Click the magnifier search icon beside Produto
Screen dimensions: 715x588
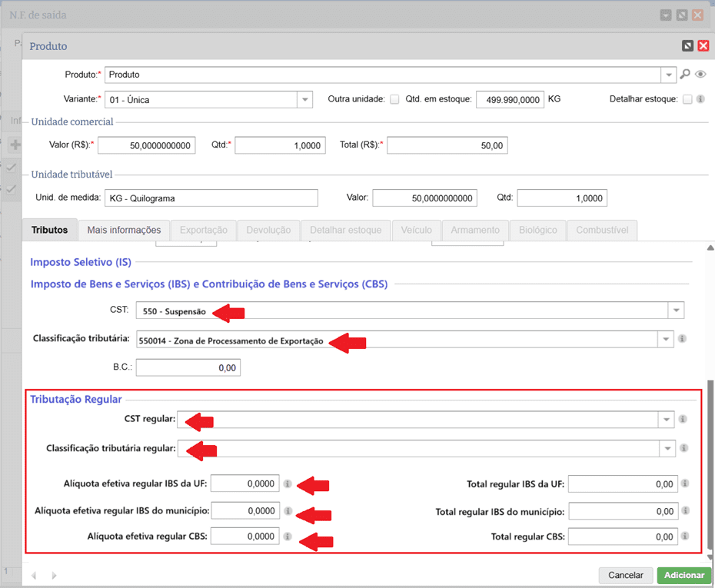click(x=684, y=75)
